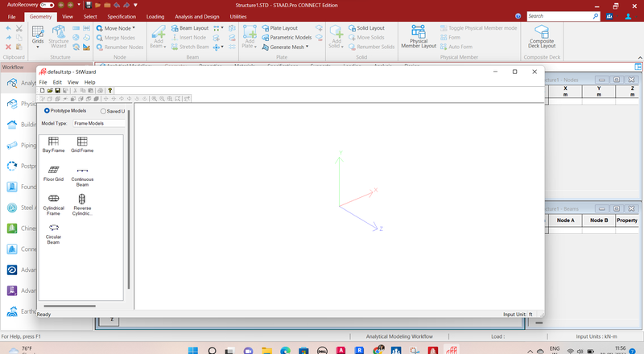This screenshot has height=354, width=644.
Task: Open the Add Plate dropdown arrow
Action: coord(255,47)
